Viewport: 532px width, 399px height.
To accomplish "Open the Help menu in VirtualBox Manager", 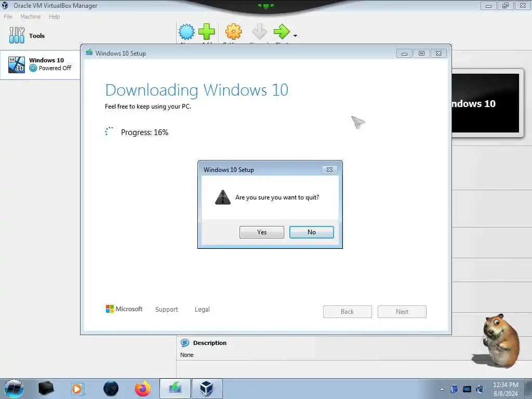I will click(54, 17).
